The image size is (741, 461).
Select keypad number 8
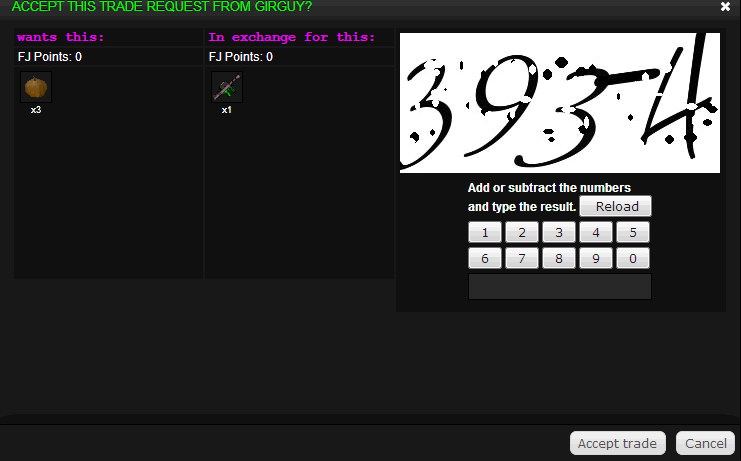pos(559,258)
